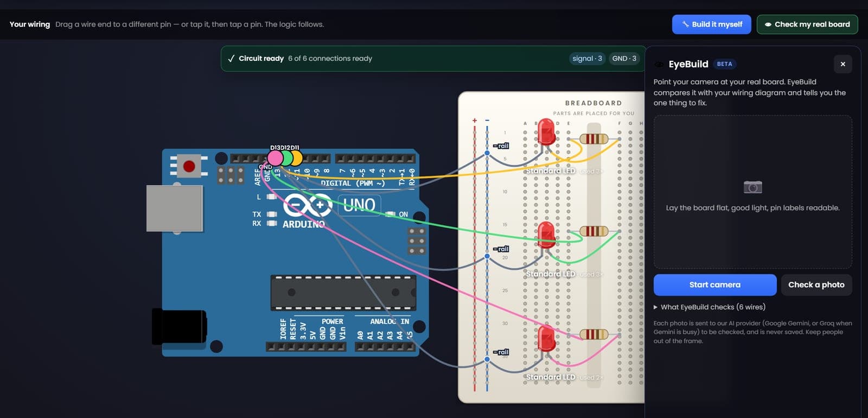
Task: Click the Check my real board button
Action: pyautogui.click(x=807, y=24)
